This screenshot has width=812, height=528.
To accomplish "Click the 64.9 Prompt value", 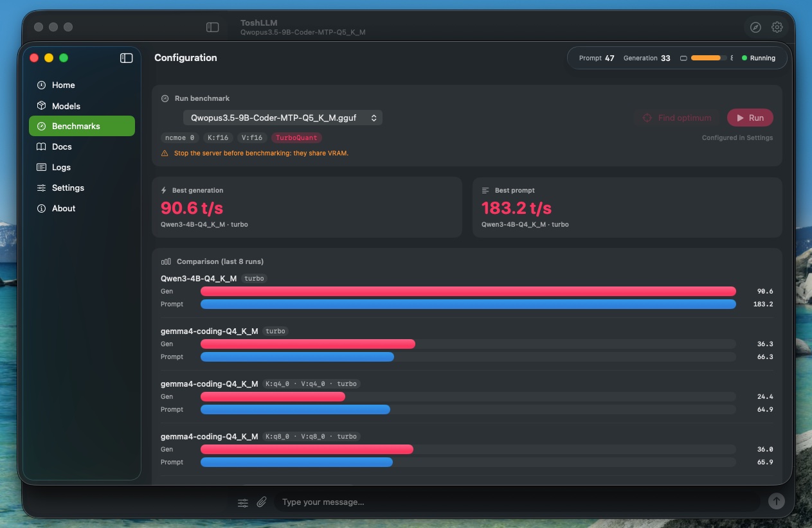I will coord(765,410).
